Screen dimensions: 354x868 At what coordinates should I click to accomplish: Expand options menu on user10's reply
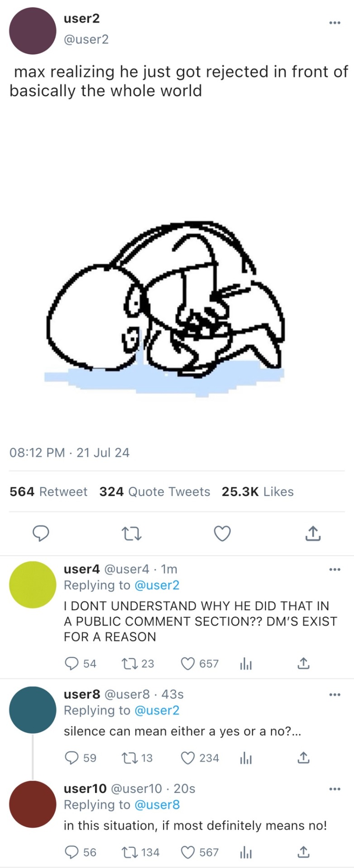335,789
